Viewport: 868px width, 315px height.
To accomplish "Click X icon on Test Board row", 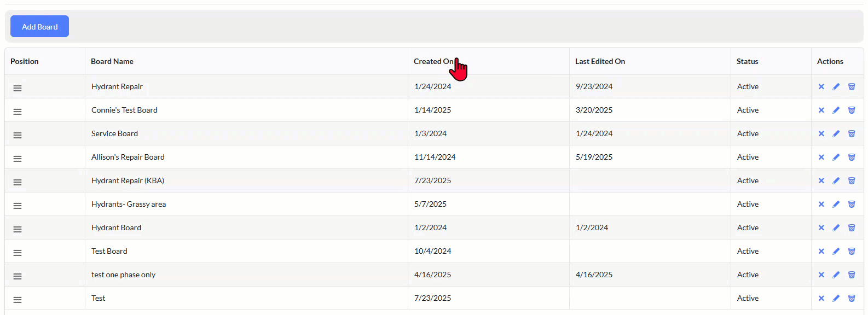I will (821, 251).
